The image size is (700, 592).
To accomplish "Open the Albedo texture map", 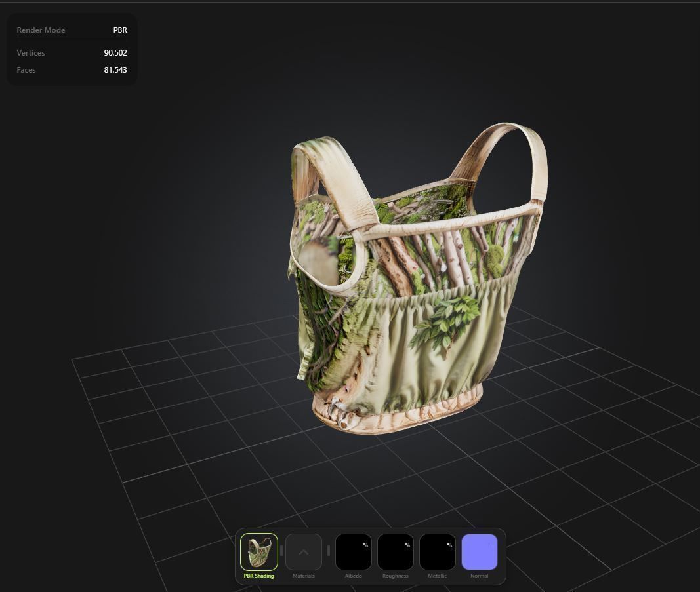I will 353,552.
